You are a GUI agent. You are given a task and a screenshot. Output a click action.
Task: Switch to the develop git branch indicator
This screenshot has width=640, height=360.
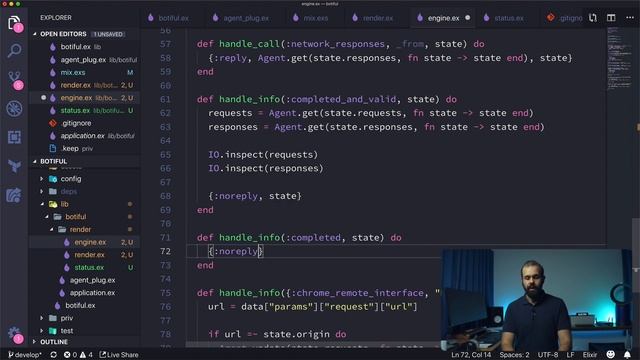coord(24,355)
